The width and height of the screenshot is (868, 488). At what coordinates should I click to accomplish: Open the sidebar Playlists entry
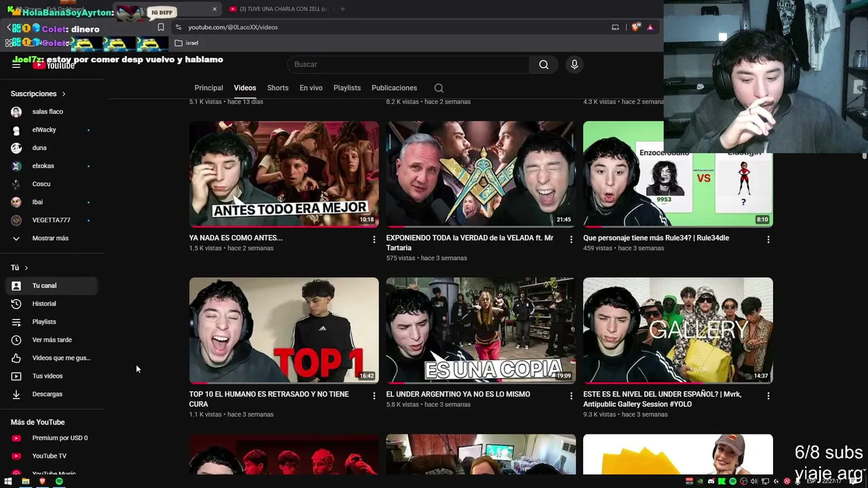52,322
